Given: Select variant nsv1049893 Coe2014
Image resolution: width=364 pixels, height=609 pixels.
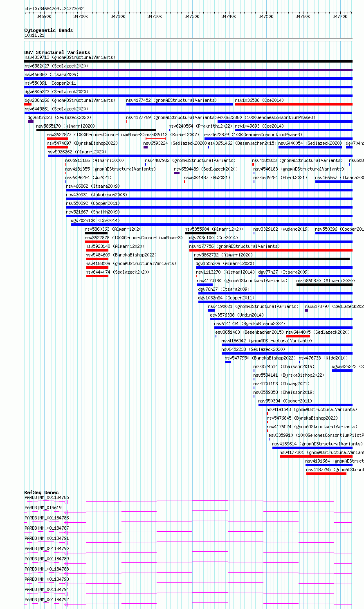Looking at the screenshot, I should 259,126.
